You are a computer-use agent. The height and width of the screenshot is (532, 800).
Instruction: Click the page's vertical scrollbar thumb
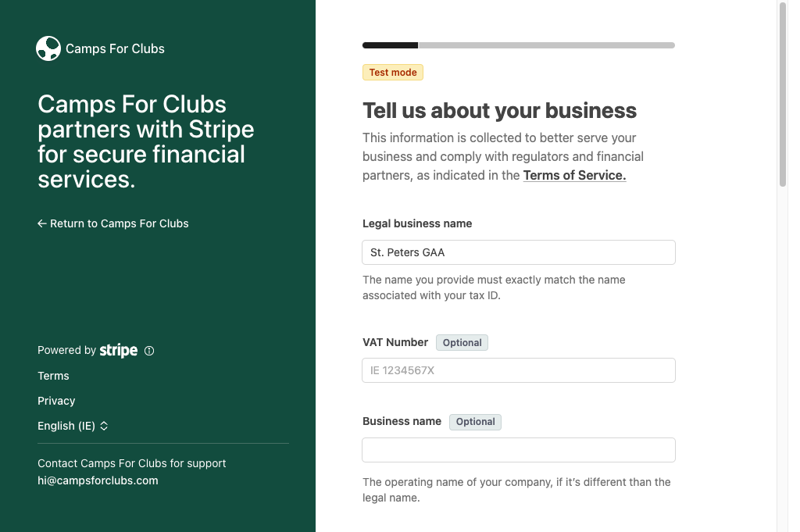(783, 95)
